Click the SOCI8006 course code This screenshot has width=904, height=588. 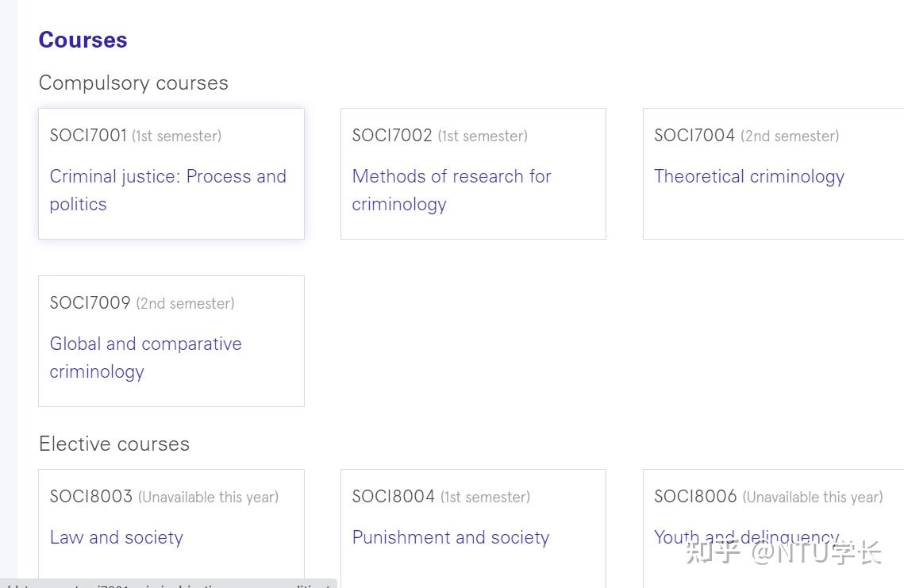click(695, 497)
